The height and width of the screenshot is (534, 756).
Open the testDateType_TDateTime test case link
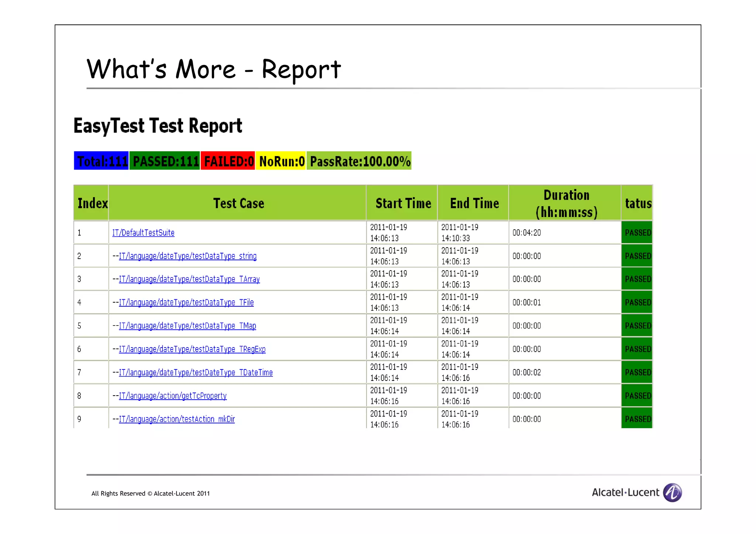tap(196, 372)
